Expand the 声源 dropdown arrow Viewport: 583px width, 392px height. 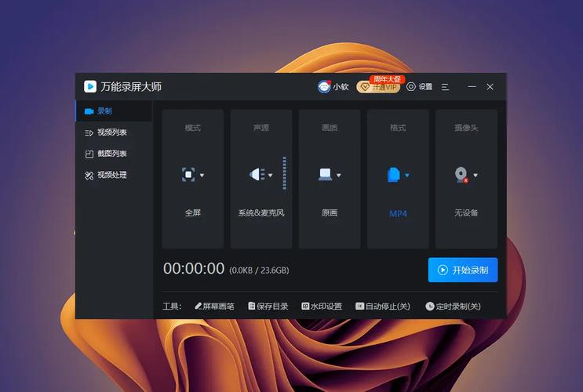coord(271,176)
